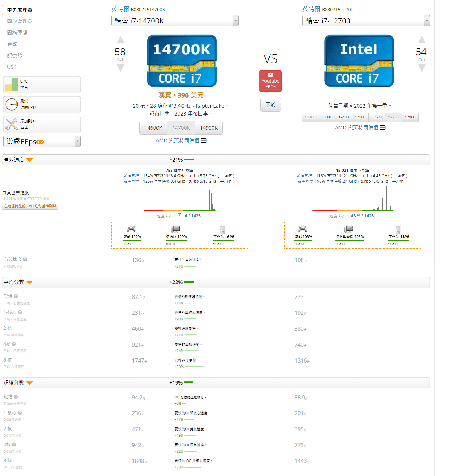Switch to the 12100 model
Screen dimensions: 453x476
(x=310, y=117)
